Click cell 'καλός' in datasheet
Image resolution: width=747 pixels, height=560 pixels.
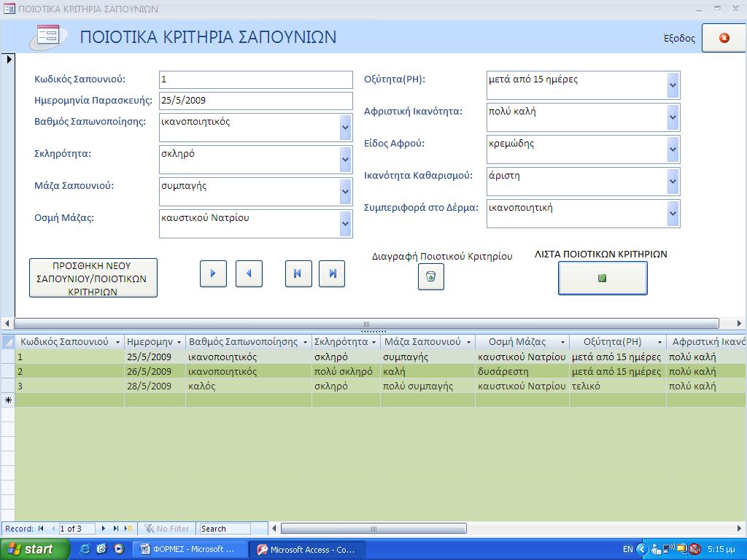click(x=248, y=386)
